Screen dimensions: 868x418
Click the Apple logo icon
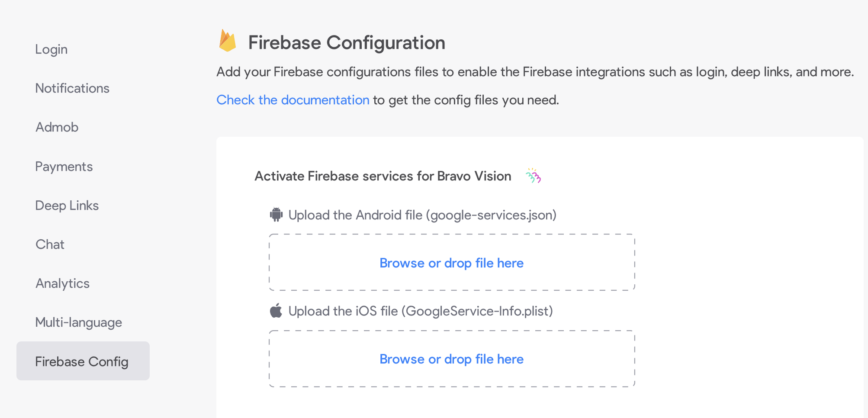(x=276, y=311)
